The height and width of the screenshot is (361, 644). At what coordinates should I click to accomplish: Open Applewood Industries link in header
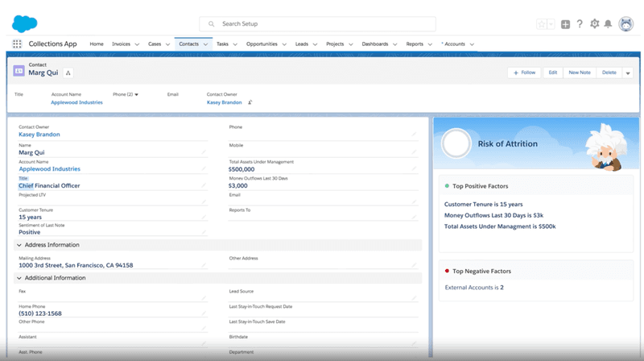[76, 102]
